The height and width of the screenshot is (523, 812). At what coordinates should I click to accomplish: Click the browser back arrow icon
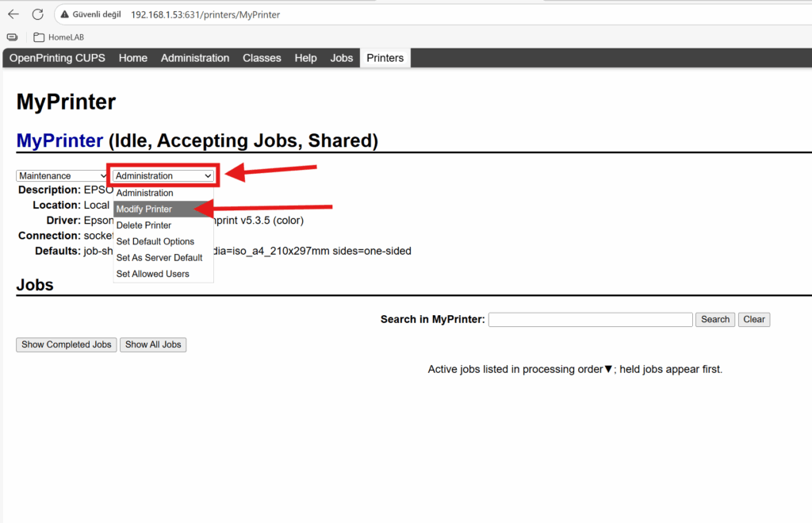pos(13,14)
